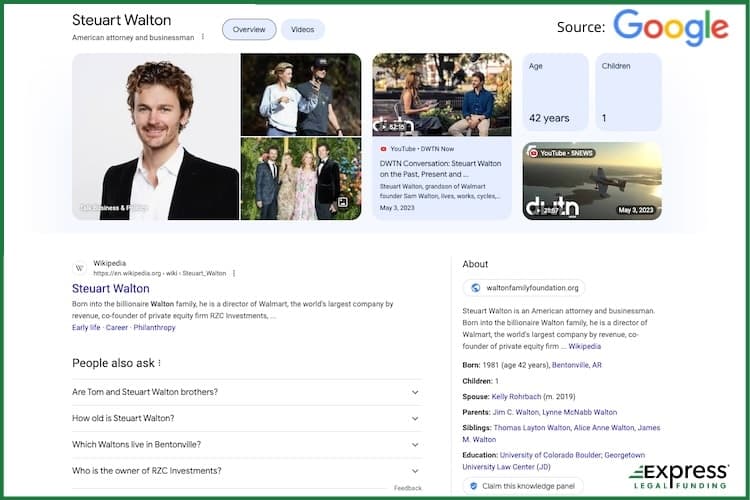
Task: Expand 'Which Waltons live in Bentonville?'
Action: [415, 444]
